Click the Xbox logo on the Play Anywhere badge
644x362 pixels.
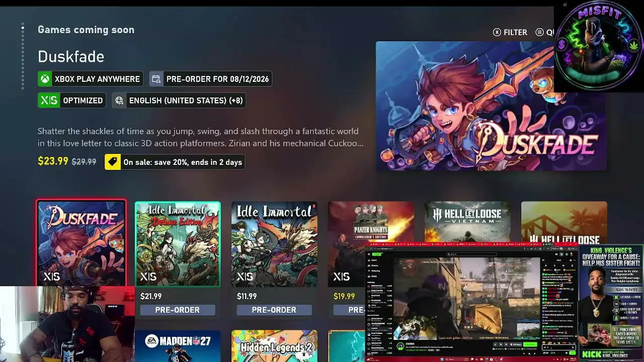point(45,79)
